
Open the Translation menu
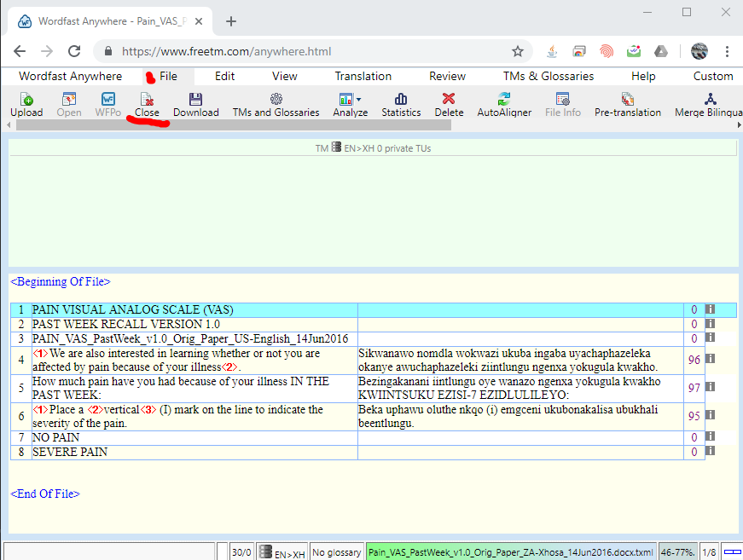(363, 76)
